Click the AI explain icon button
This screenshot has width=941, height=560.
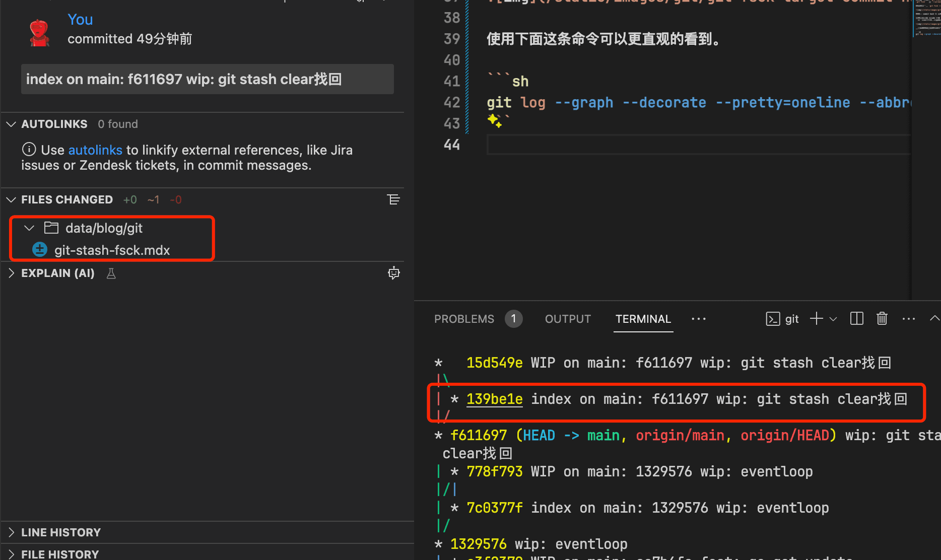(393, 273)
